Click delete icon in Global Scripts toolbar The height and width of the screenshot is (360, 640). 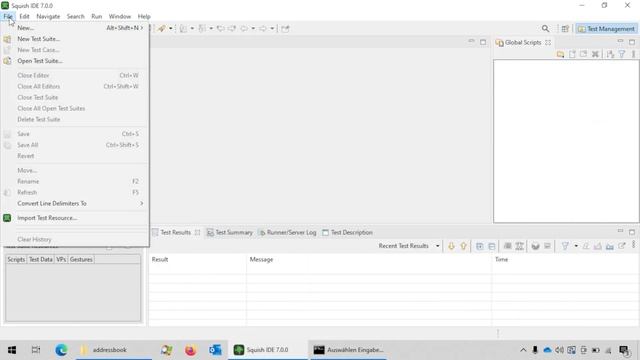point(595,54)
